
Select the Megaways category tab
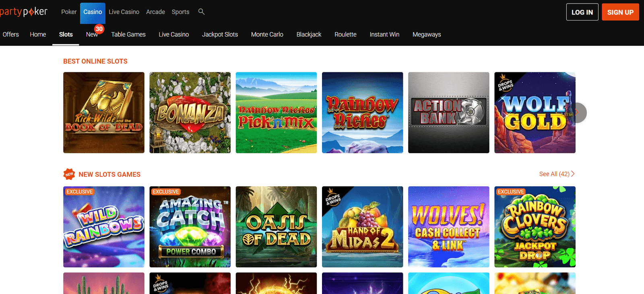427,35
